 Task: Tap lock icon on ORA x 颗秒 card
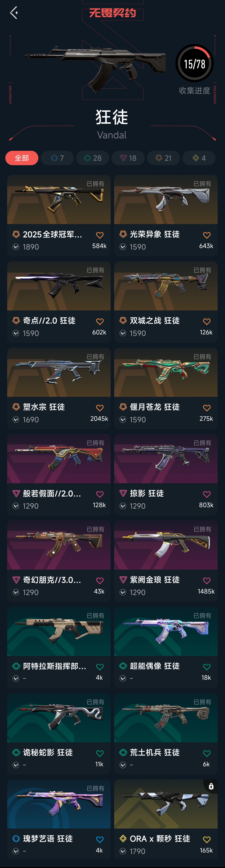tap(211, 786)
